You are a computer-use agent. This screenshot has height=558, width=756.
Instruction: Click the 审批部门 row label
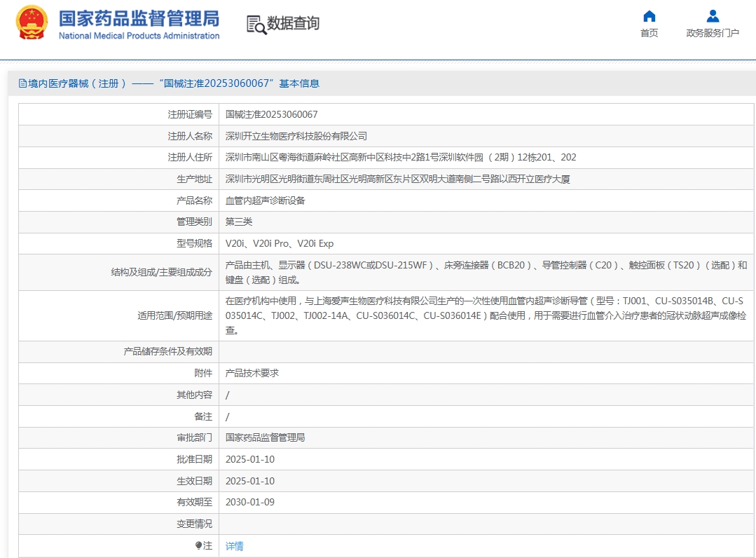(194, 438)
